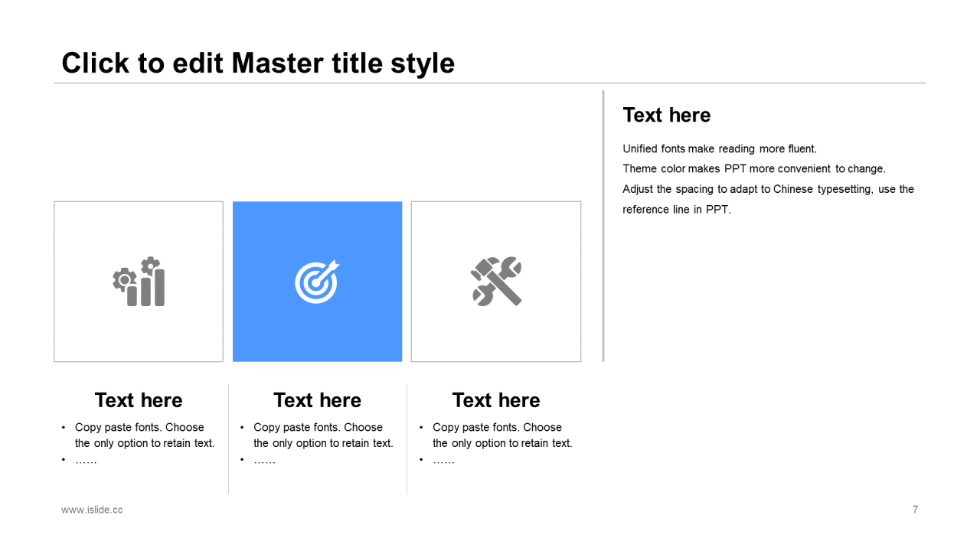Click the 'Unified fonts make reading more fluent' line
The height and width of the screenshot is (551, 980).
point(720,149)
